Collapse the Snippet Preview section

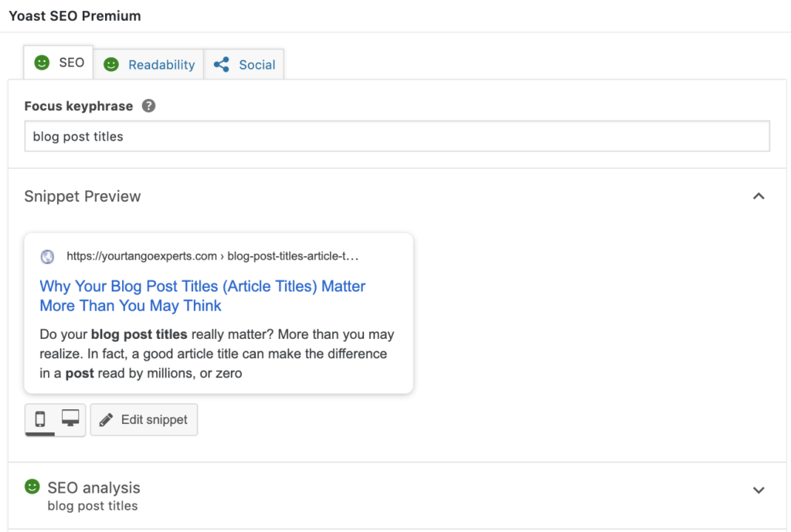point(759,196)
